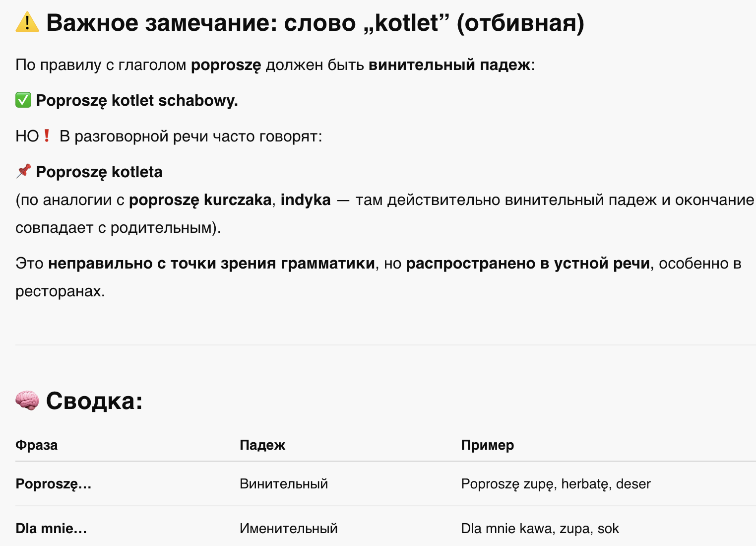Click the 'Именительный' table cell
Screen dimensions: 756x546
click(x=289, y=529)
